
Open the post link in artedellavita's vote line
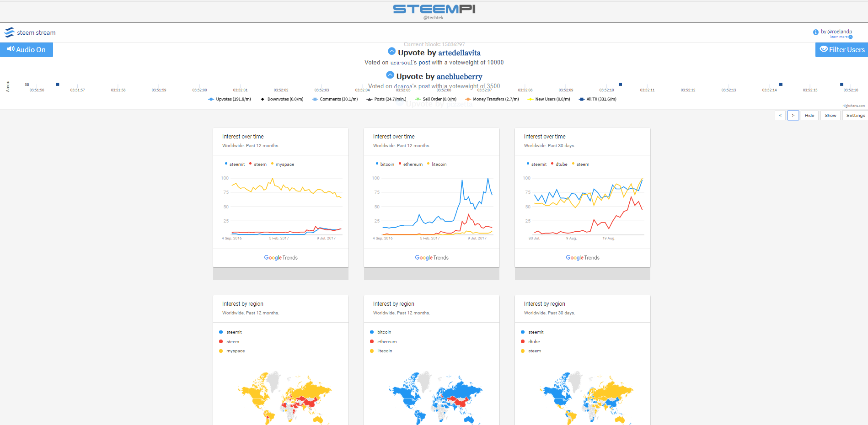coord(424,63)
